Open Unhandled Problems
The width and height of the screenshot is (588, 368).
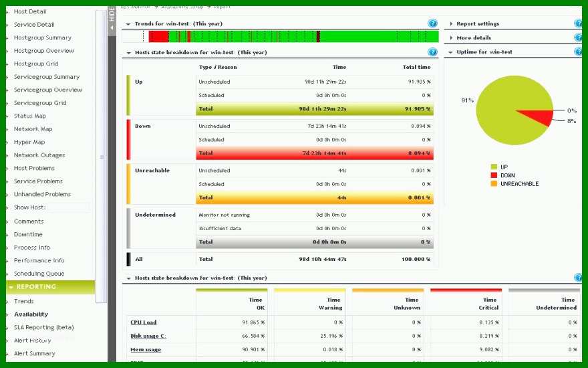point(42,194)
